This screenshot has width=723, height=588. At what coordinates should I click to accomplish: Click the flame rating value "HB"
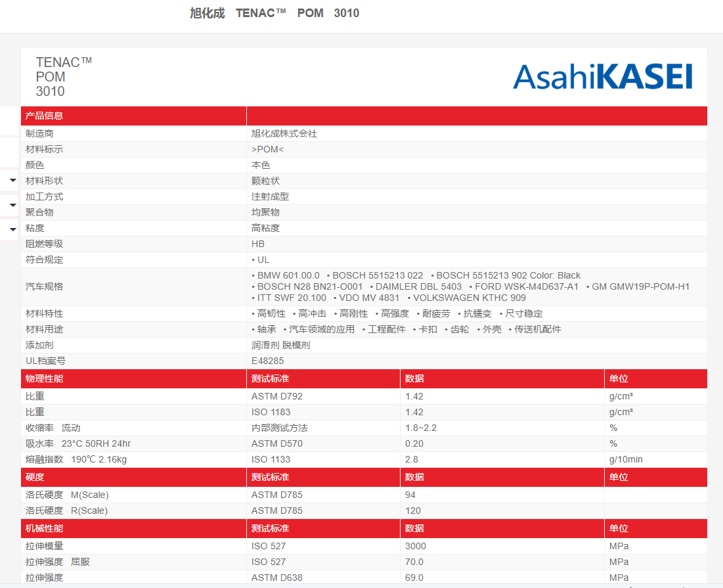click(x=258, y=244)
